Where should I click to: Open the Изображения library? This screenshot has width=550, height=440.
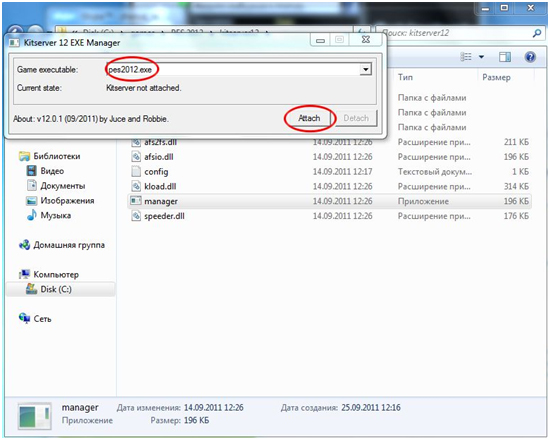[67, 200]
